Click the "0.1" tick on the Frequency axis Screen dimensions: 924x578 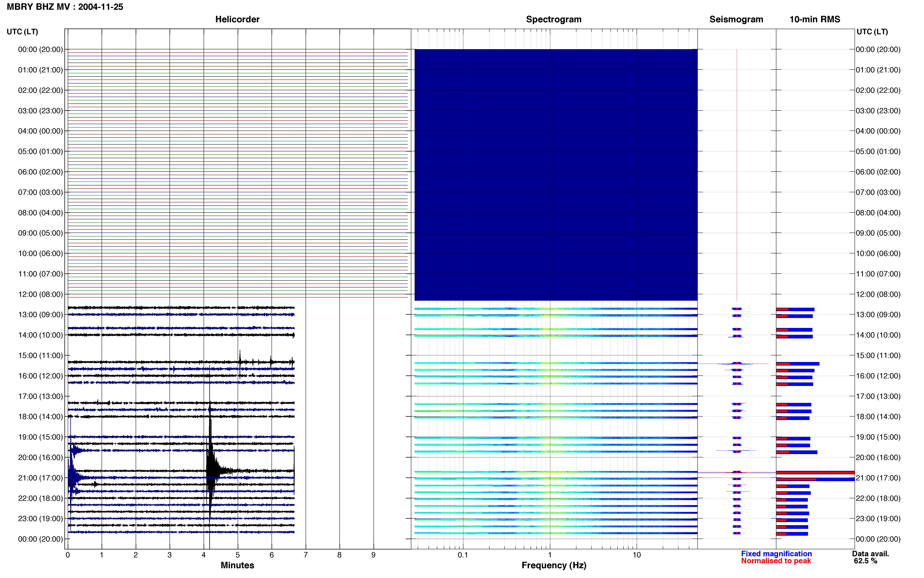coord(463,555)
